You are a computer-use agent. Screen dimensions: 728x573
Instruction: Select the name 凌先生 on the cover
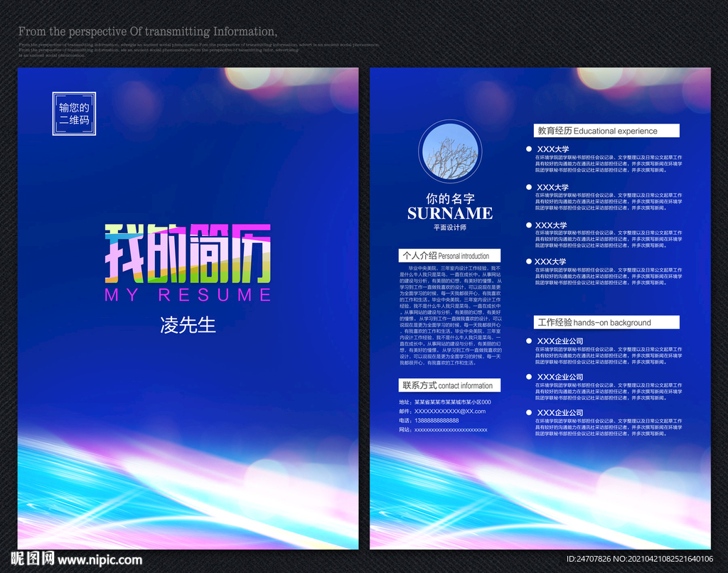[x=188, y=325]
